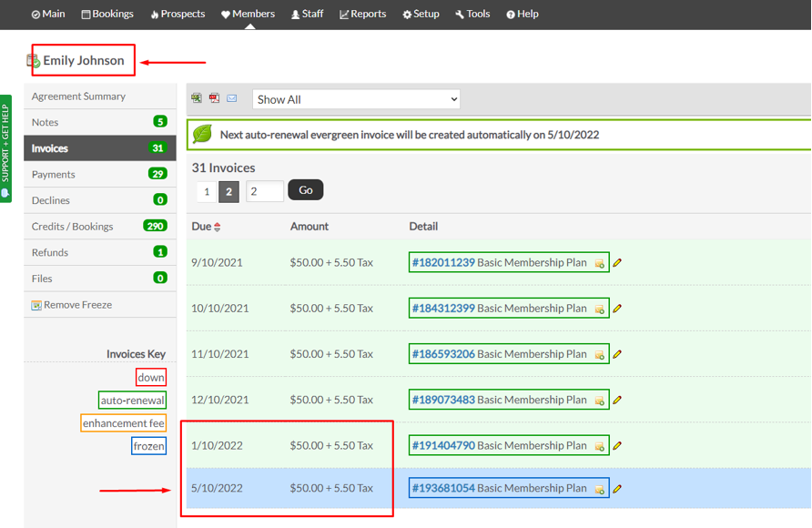Open the Staff menu
Image resolution: width=812 pixels, height=528 pixels.
point(307,14)
